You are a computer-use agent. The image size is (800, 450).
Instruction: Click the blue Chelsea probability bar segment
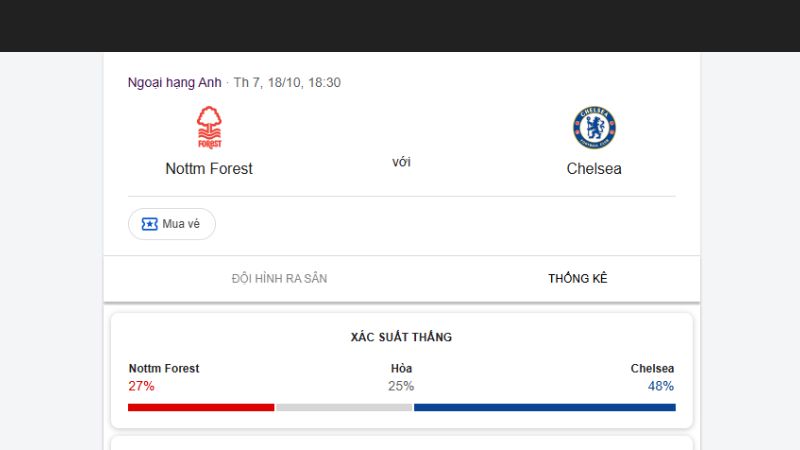click(544, 407)
